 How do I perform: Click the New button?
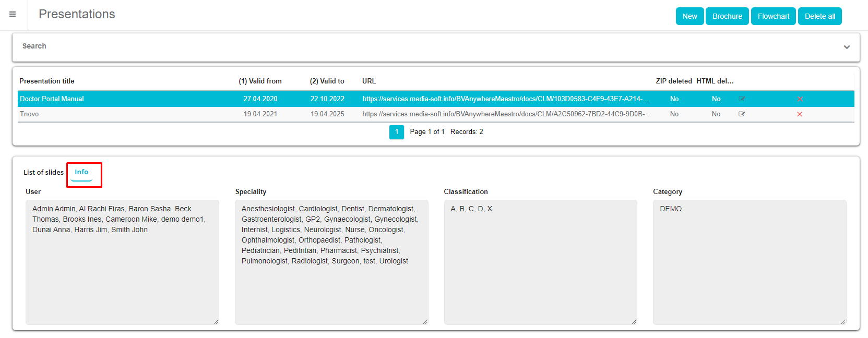689,16
